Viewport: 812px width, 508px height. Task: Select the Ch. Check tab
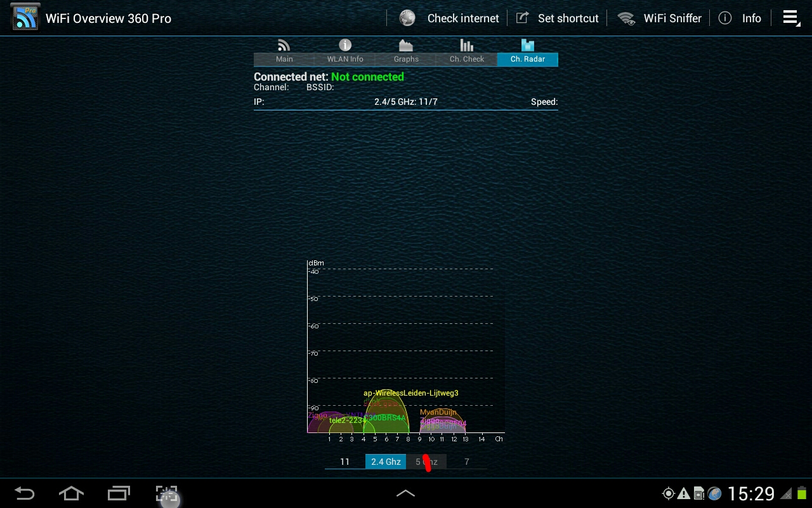click(467, 52)
